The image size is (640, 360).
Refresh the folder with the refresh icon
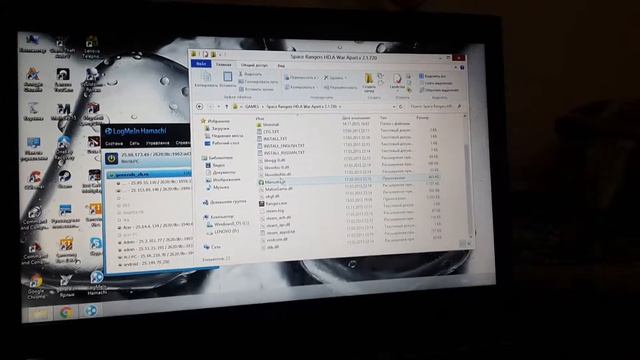pos(401,107)
